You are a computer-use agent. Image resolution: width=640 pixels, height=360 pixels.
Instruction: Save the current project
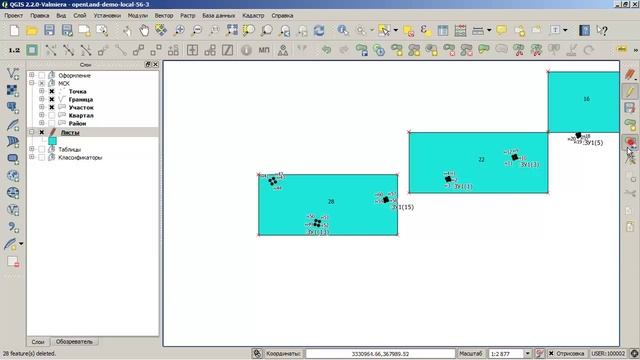click(49, 31)
